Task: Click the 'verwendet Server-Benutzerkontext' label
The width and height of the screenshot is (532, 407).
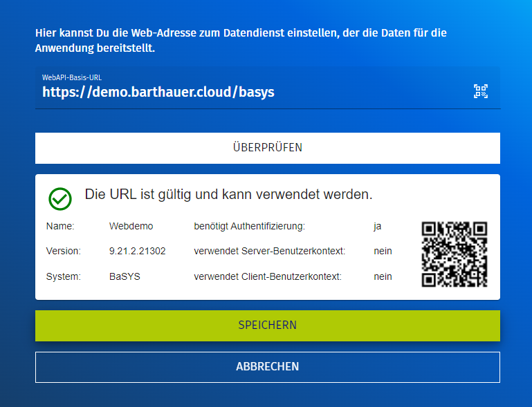Action: (269, 251)
